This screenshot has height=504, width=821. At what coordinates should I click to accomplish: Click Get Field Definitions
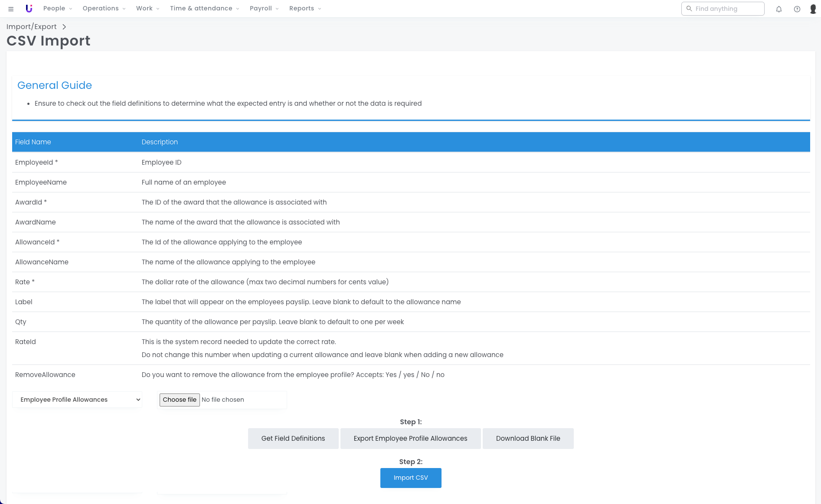(x=293, y=439)
